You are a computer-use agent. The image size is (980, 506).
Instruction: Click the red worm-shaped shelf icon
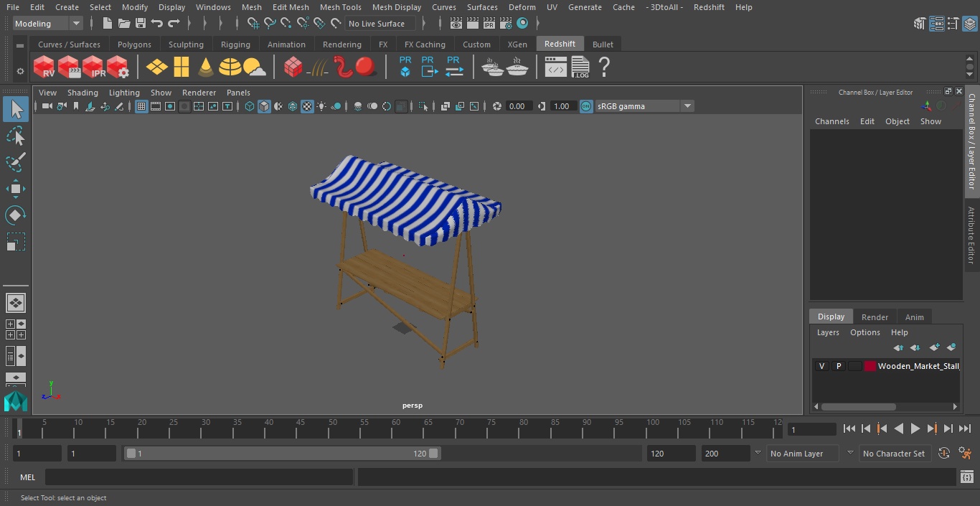[343, 67]
